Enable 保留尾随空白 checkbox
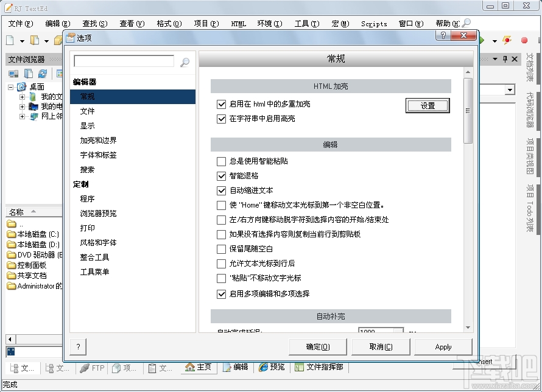542x392 pixels. tap(221, 249)
